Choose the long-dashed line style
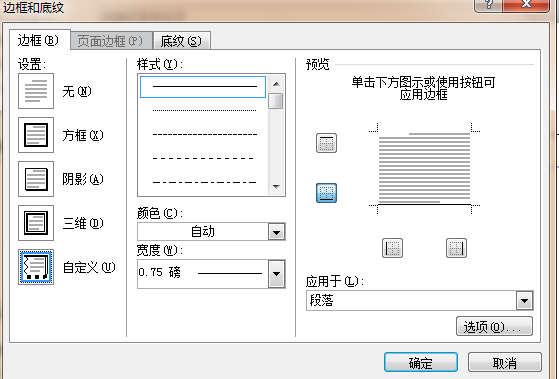Viewport: 559px width, 379px height. tap(203, 158)
